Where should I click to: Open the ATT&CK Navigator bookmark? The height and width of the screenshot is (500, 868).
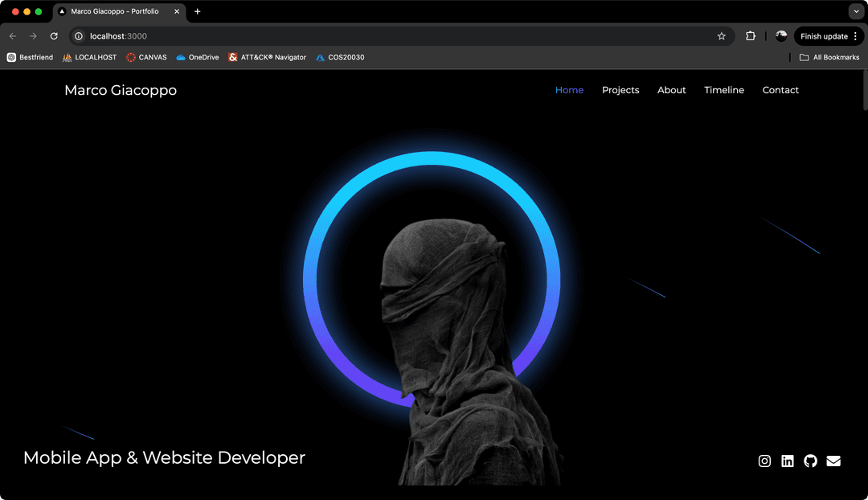(268, 57)
